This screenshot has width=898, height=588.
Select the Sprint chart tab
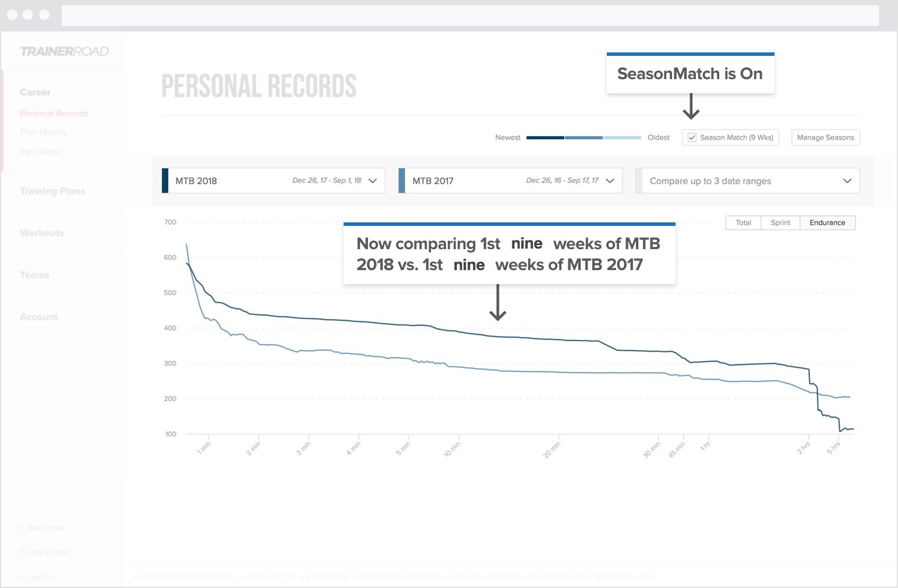(x=780, y=223)
